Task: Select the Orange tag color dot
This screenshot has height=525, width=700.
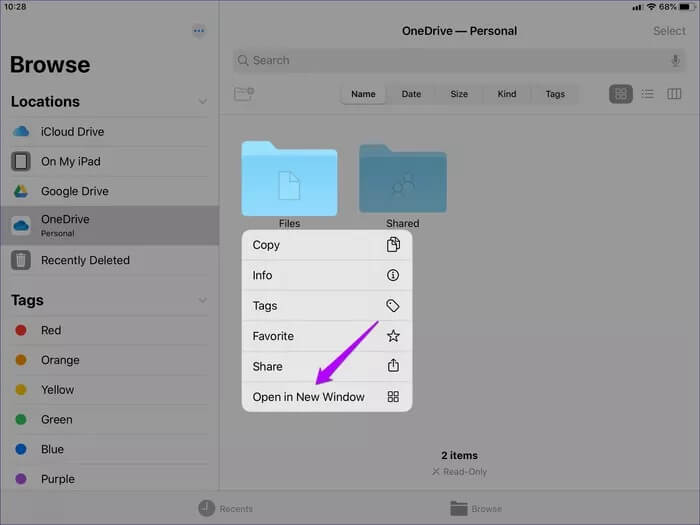Action: pyautogui.click(x=21, y=360)
